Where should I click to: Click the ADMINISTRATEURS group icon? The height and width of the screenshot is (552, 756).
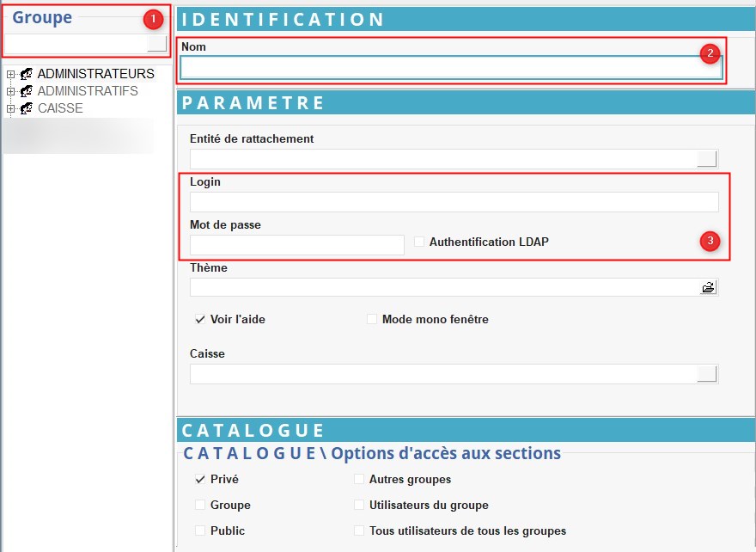27,74
